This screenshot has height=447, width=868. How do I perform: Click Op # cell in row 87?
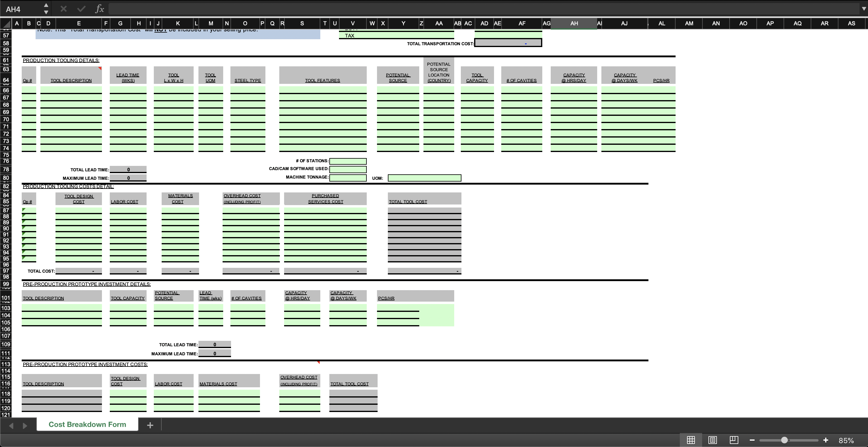point(29,210)
